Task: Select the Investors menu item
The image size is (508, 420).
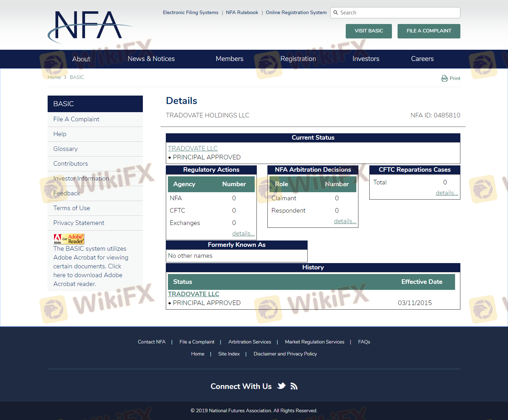Action: 365,59
